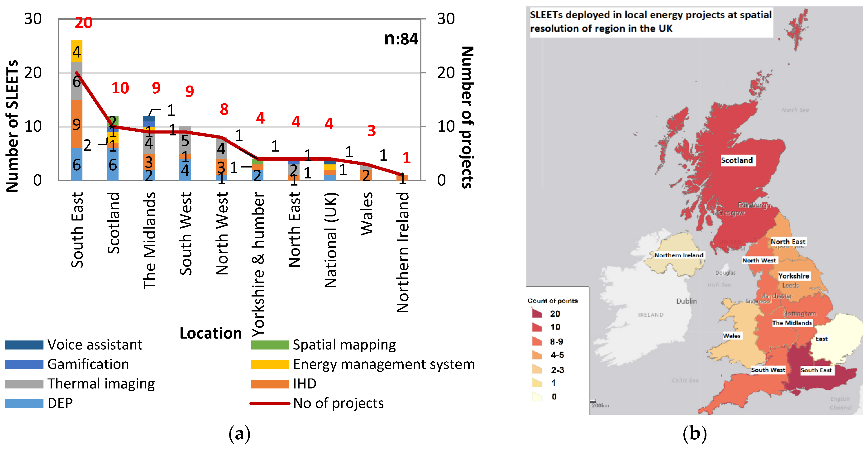The height and width of the screenshot is (450, 868).
Task: Click the IHD legend color swatch
Action: coord(270,384)
